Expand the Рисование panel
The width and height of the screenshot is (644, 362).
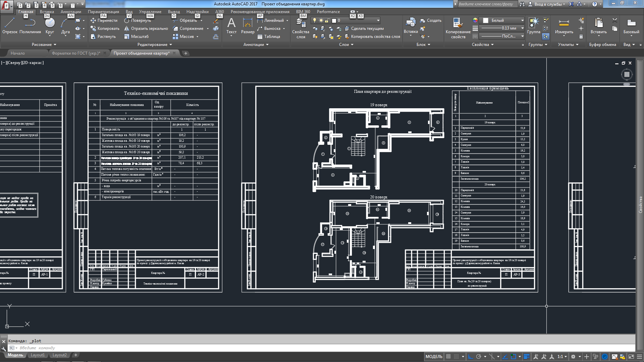click(44, 45)
